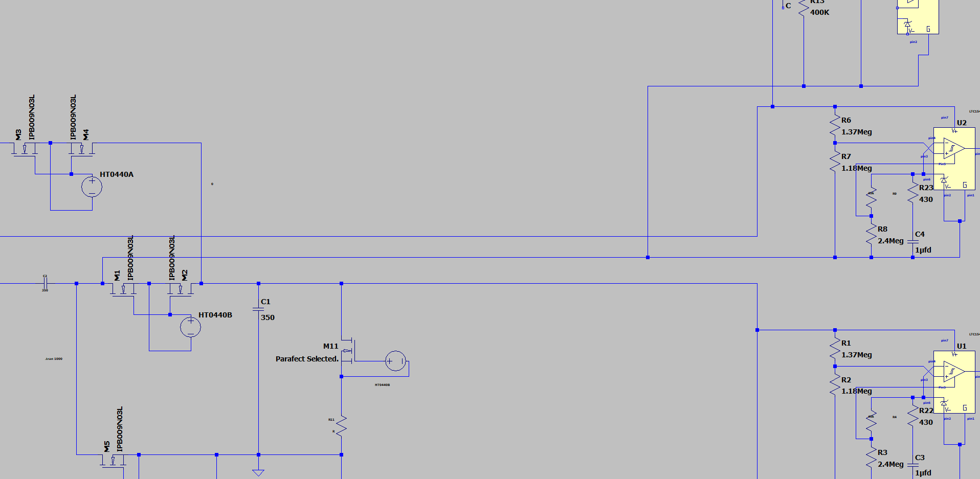Click the voltage source right of M11
This screenshot has height=479, width=980.
[395, 361]
